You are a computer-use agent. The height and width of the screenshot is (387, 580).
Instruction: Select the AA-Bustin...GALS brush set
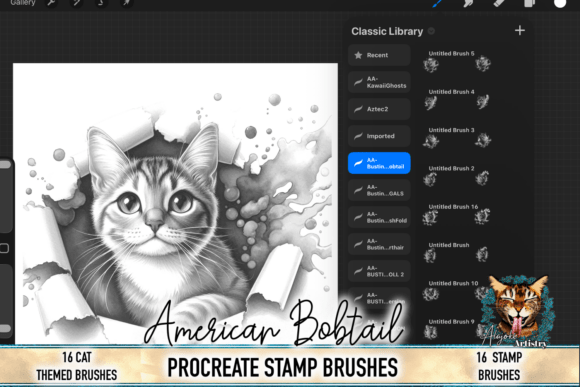[379, 190]
